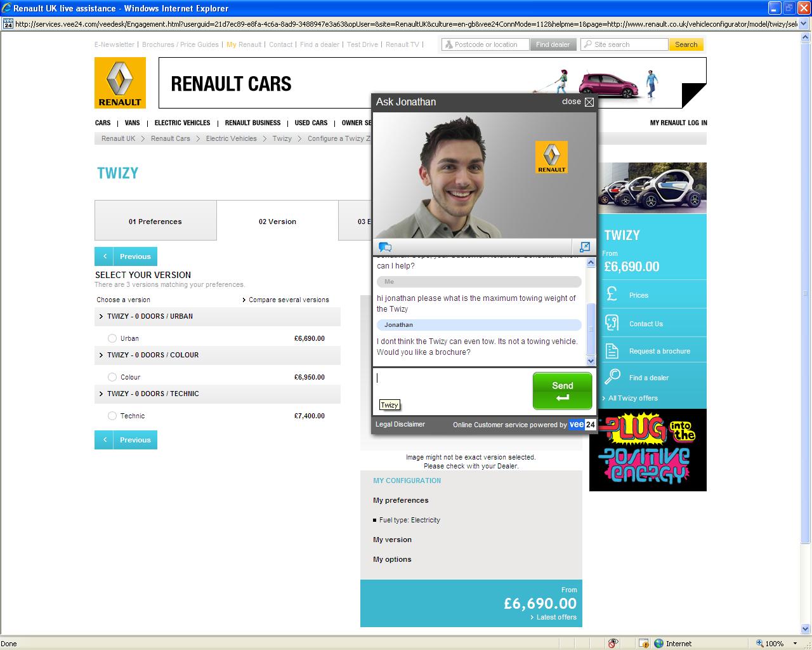Click the Legal Disclaimer link
The image size is (812, 650).
click(x=400, y=425)
